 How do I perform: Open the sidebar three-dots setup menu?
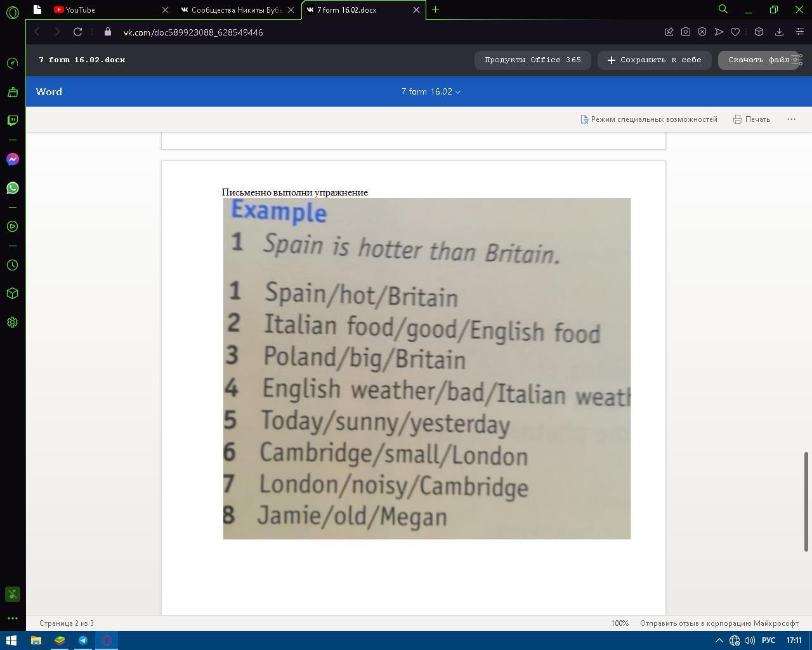[12, 618]
